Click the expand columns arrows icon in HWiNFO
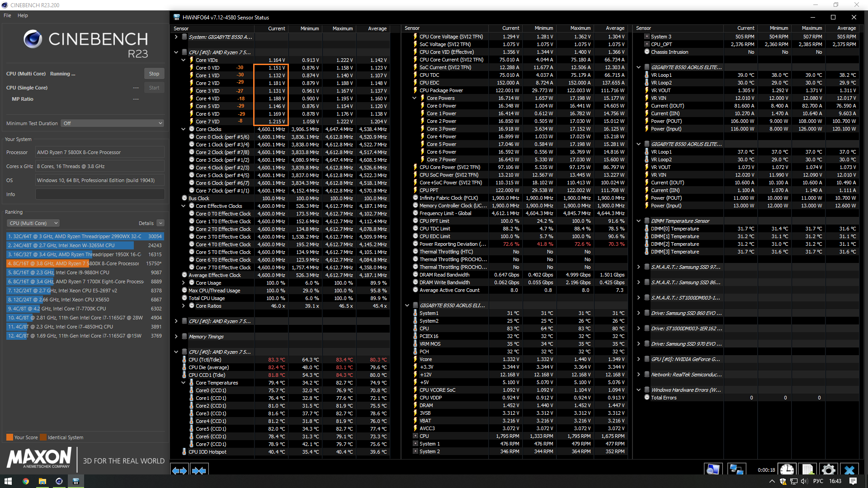The height and width of the screenshot is (488, 868). pos(179,470)
